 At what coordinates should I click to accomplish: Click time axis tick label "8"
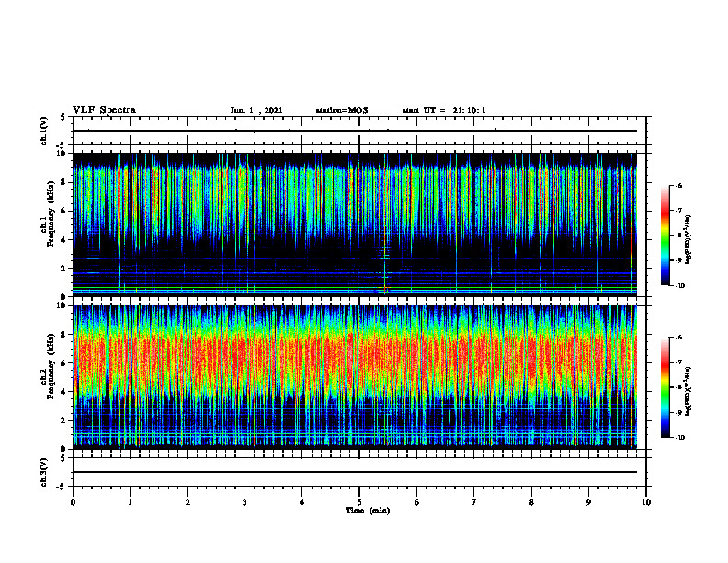531,502
